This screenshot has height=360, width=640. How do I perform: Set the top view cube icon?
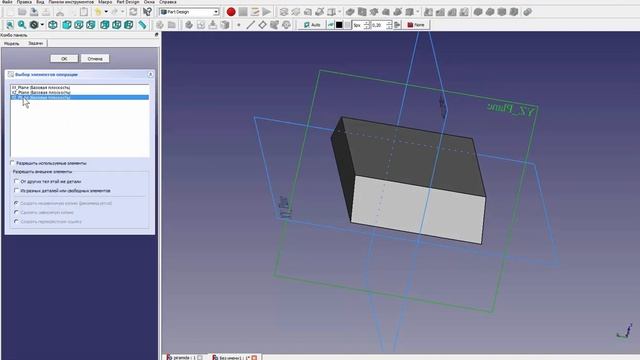click(x=78, y=25)
